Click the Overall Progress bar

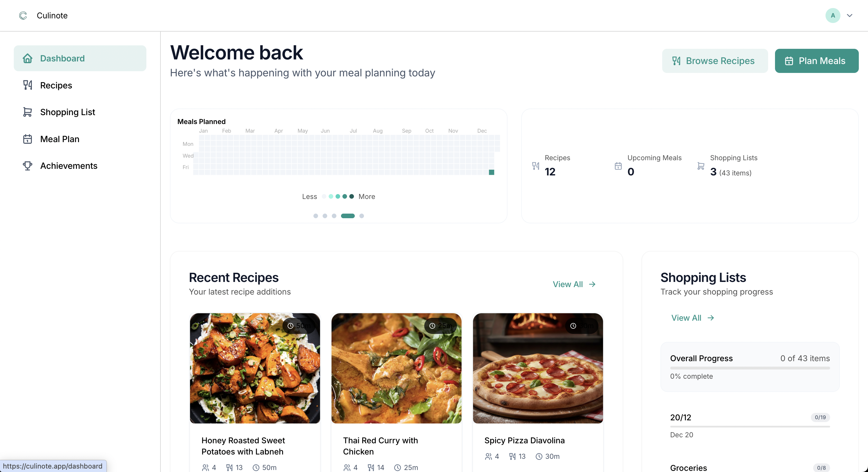(x=750, y=367)
